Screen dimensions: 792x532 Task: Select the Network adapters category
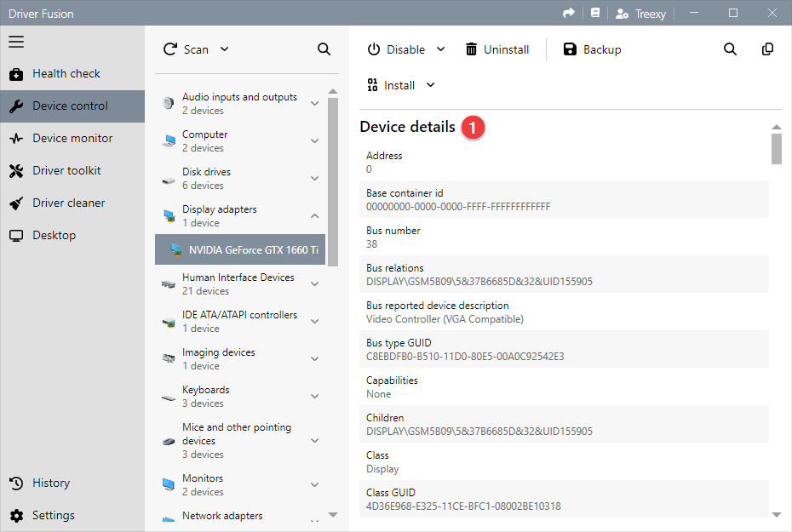coord(240,517)
